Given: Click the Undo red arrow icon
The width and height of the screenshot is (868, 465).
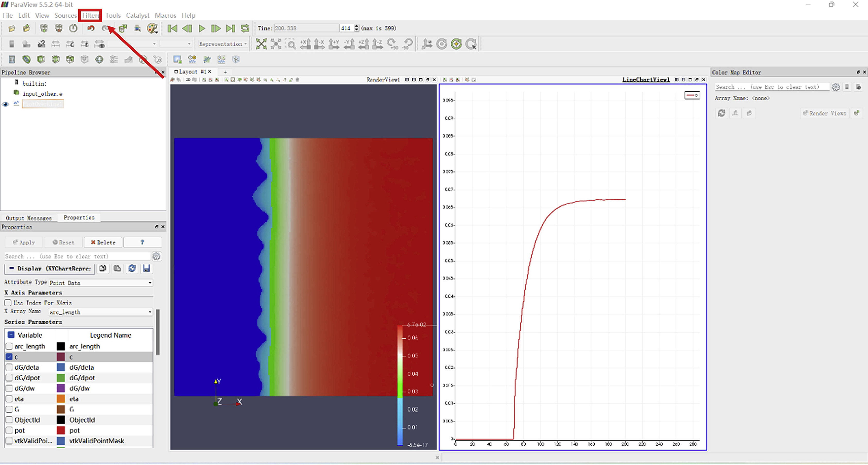Looking at the screenshot, I should tap(91, 29).
